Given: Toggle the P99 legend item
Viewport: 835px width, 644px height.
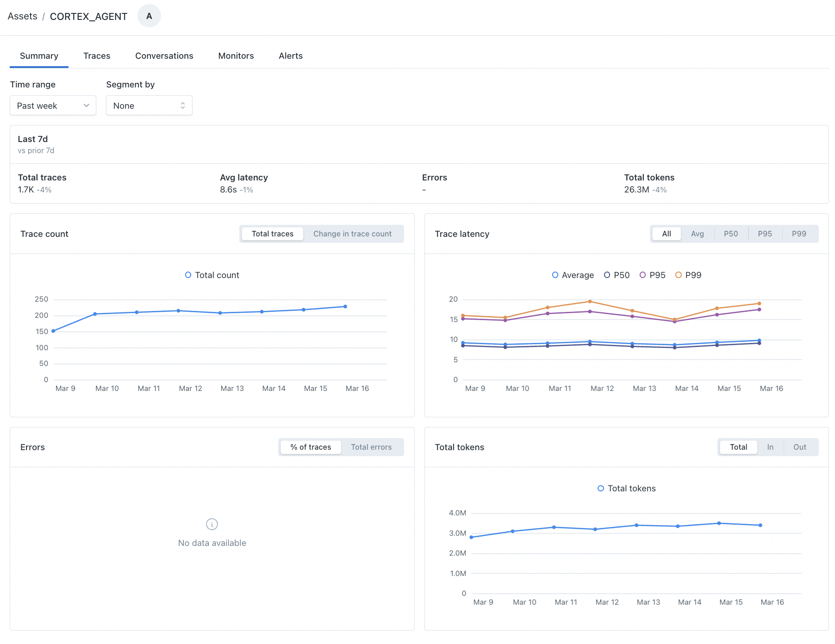Looking at the screenshot, I should click(x=688, y=275).
